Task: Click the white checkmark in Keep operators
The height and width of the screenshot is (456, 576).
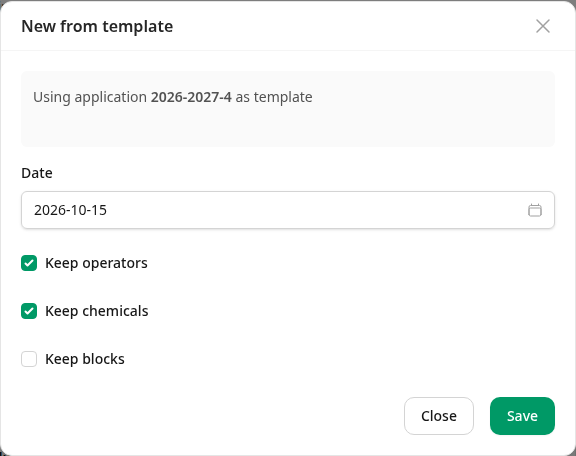Action: [x=29, y=263]
